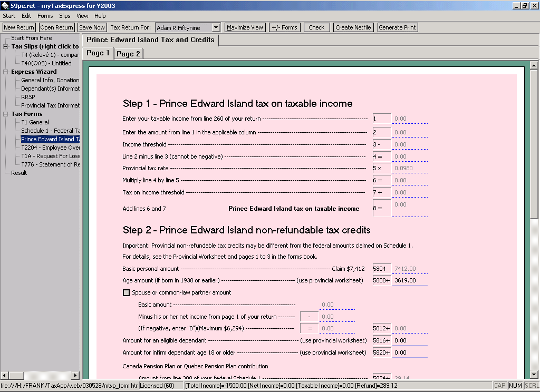Click right arrow of tree horizontal scrollbar
540x392 pixels.
(75, 375)
